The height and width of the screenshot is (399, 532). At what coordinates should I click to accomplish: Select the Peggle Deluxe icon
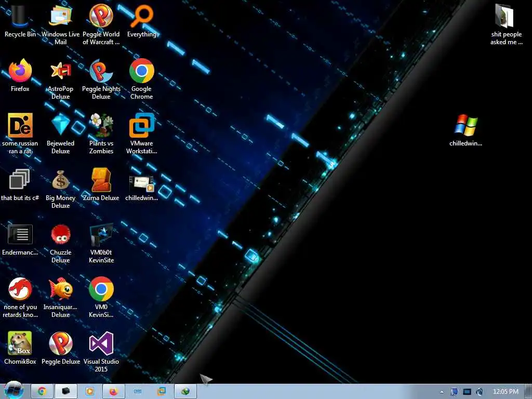[x=61, y=349]
